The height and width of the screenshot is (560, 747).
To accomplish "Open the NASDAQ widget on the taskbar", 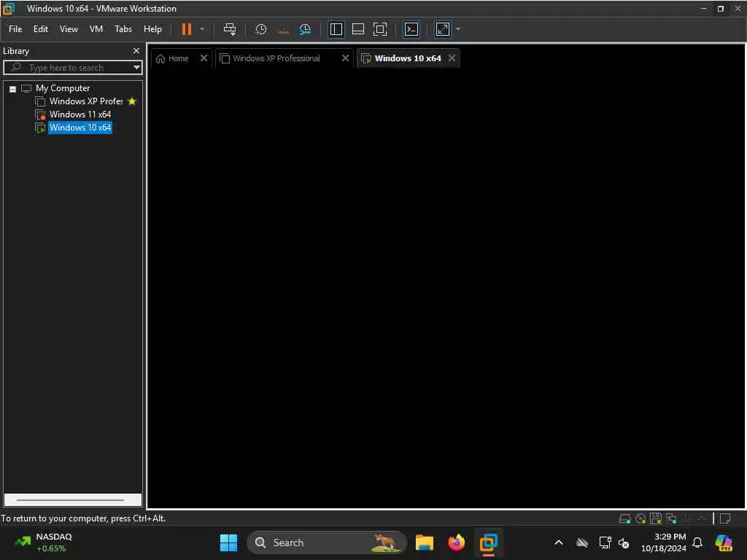I will click(x=43, y=542).
